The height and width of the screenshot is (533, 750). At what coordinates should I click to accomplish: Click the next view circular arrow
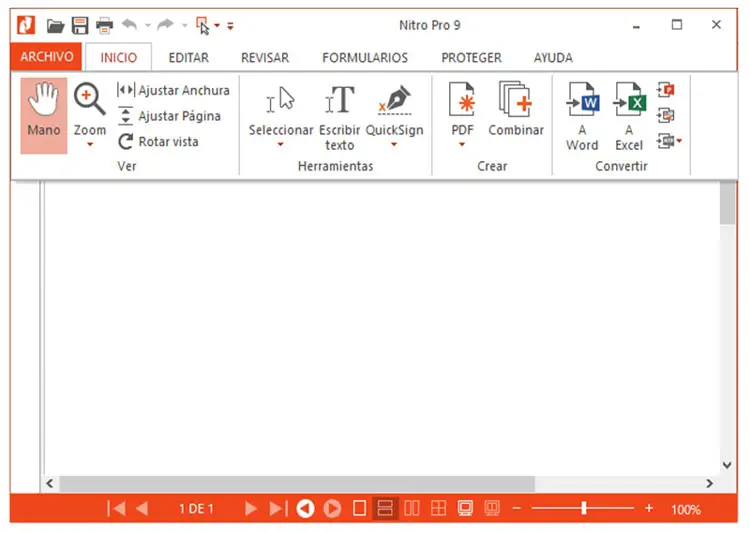click(332, 509)
